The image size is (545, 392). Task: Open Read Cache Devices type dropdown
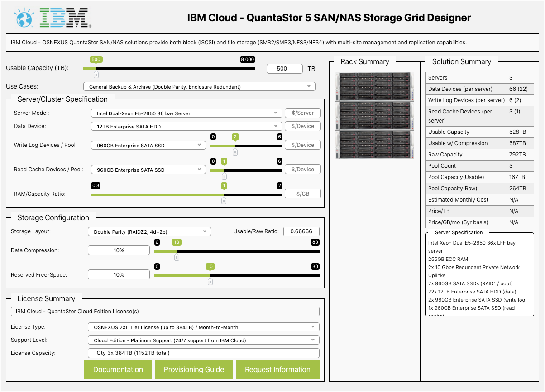148,170
